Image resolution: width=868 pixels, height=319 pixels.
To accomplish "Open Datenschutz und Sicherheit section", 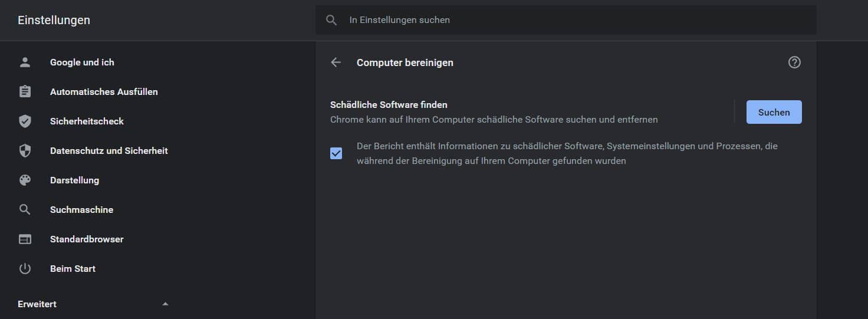I will point(109,151).
